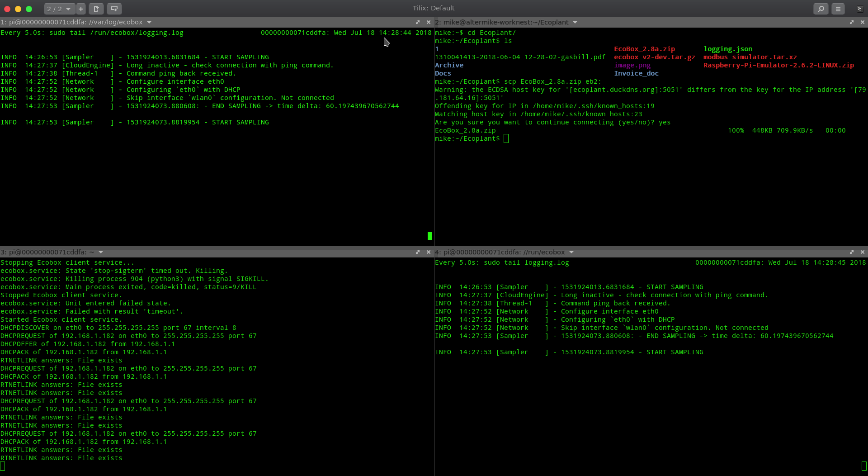The height and width of the screenshot is (476, 868).
Task: Add a new session with the plus button
Action: point(81,9)
